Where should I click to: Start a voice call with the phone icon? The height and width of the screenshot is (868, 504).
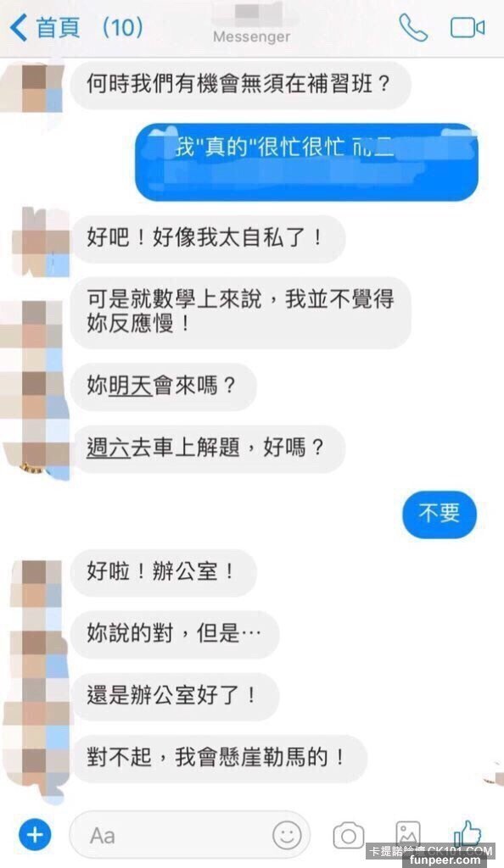[413, 28]
